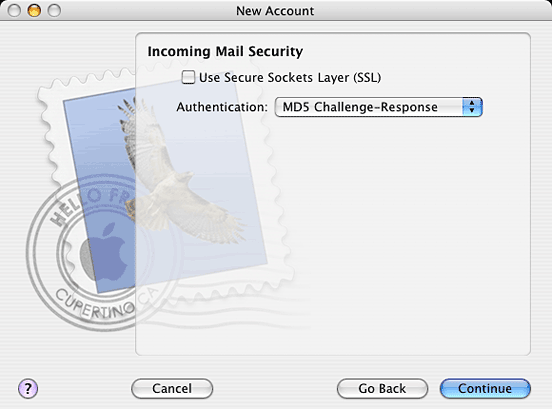
Task: Click the New Account title bar
Action: [x=275, y=11]
